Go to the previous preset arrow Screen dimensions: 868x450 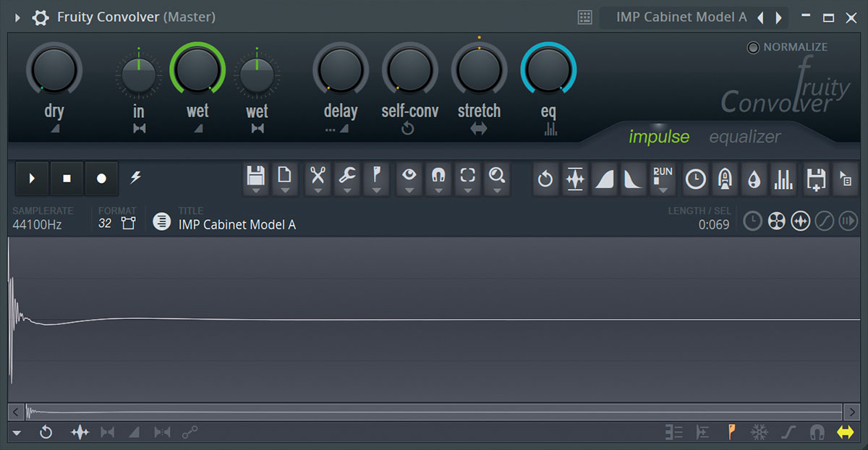coord(761,17)
